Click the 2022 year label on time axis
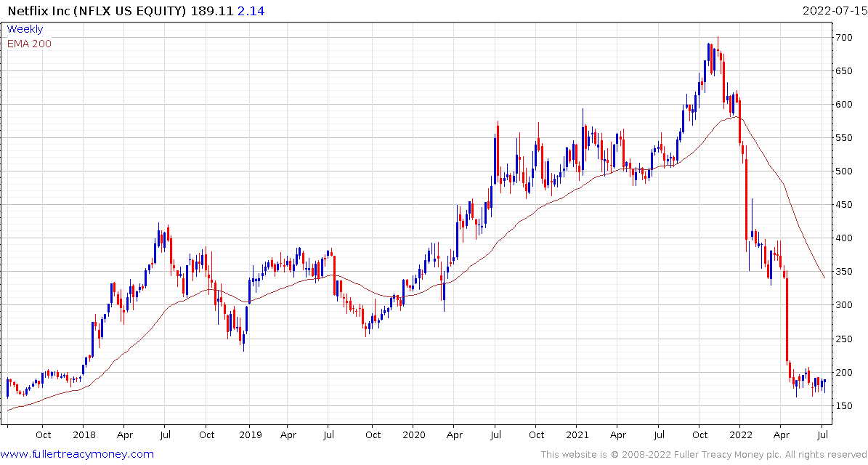This screenshot has height=465, width=868. 741,436
